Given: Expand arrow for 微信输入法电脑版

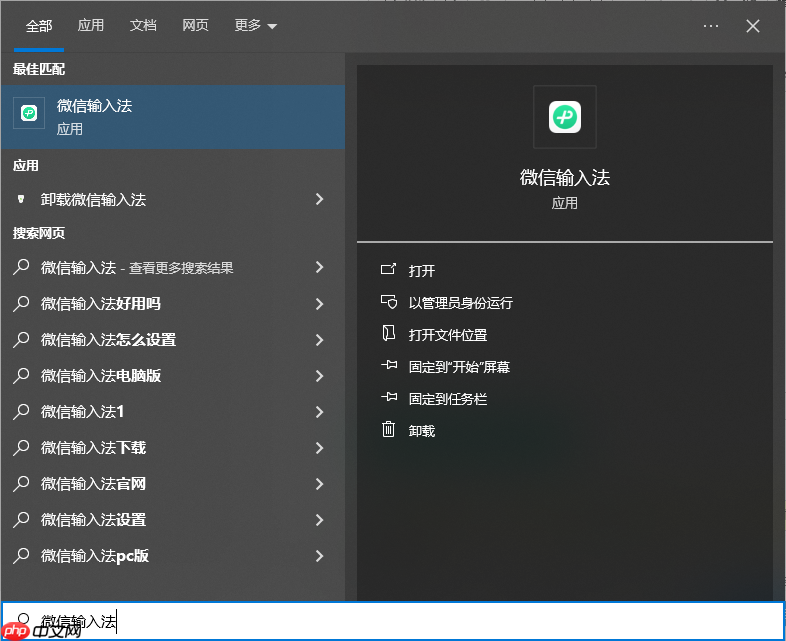Looking at the screenshot, I should (x=320, y=376).
